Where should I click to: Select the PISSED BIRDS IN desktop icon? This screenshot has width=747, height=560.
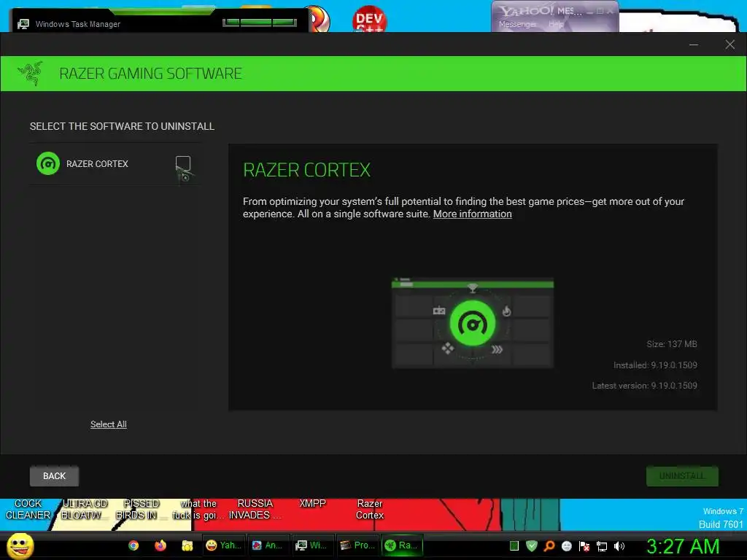point(140,509)
